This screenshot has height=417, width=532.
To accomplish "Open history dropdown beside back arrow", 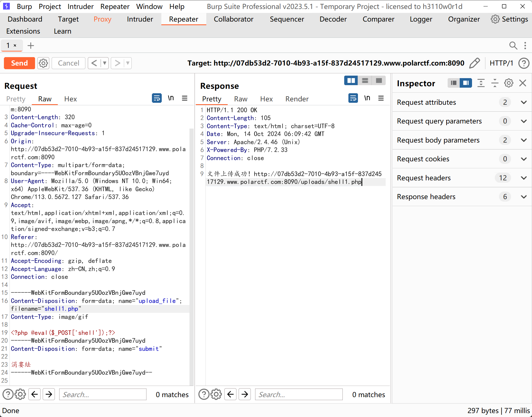I will 105,63.
